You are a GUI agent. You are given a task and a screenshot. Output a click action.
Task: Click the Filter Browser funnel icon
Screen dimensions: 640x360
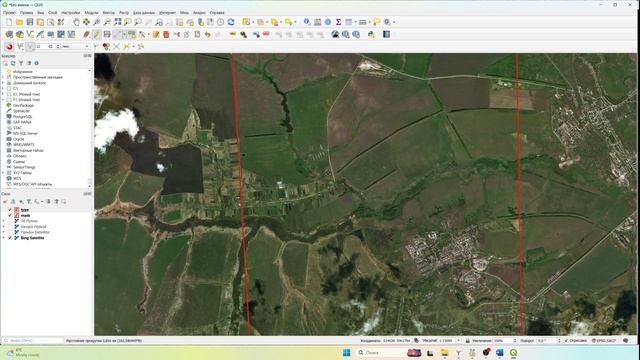[x=21, y=63]
